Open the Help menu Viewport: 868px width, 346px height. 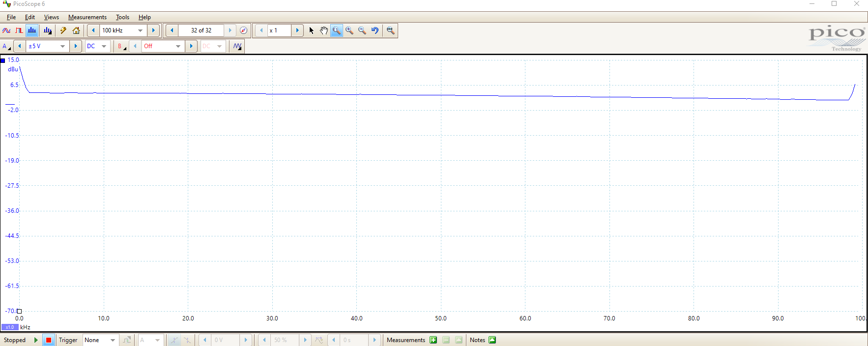click(145, 17)
